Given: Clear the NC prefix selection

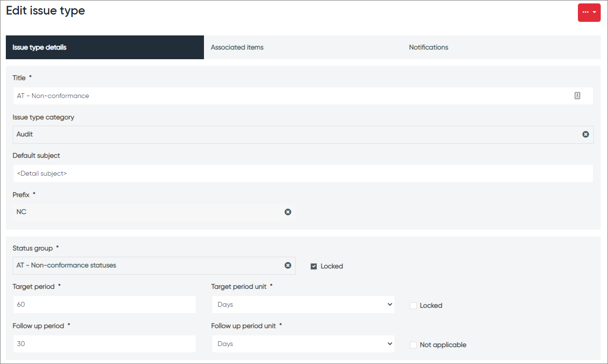Looking at the screenshot, I should (x=288, y=212).
